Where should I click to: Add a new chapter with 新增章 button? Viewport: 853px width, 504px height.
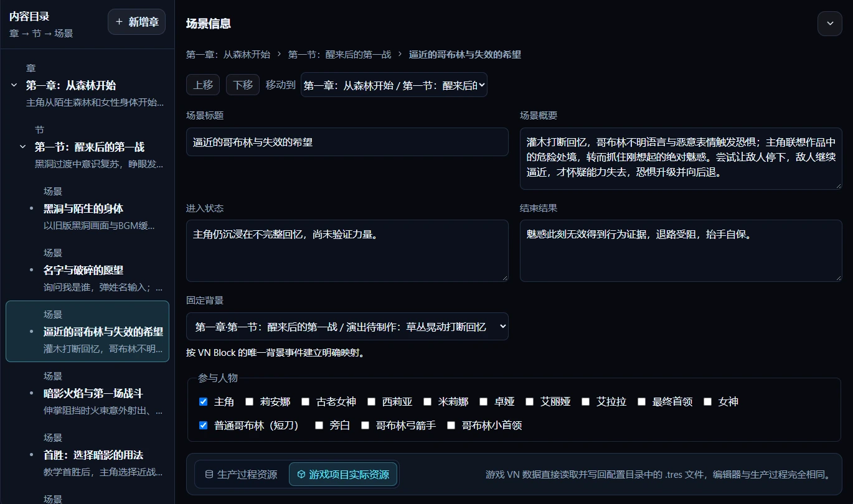pos(136,22)
